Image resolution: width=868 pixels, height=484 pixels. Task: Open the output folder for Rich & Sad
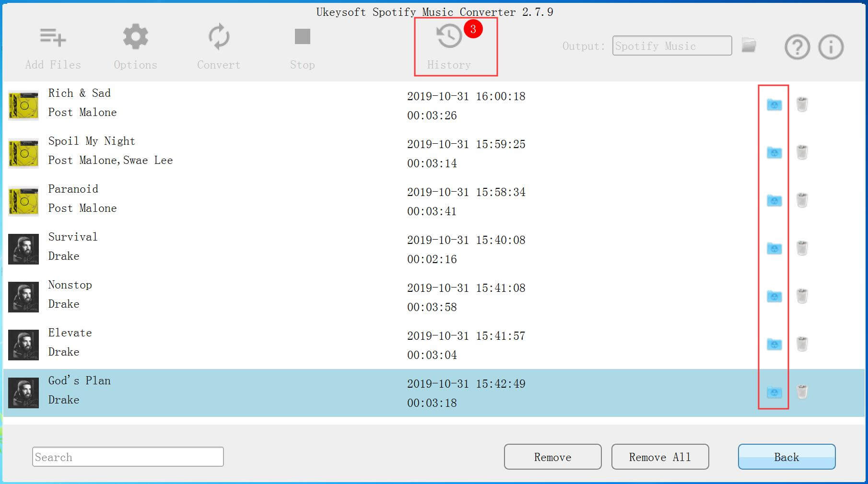click(x=774, y=104)
